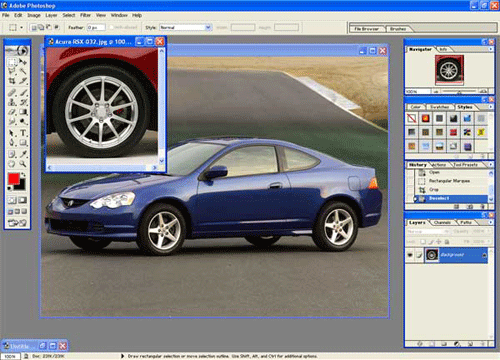Swap foreground and background colors

(x=23, y=174)
